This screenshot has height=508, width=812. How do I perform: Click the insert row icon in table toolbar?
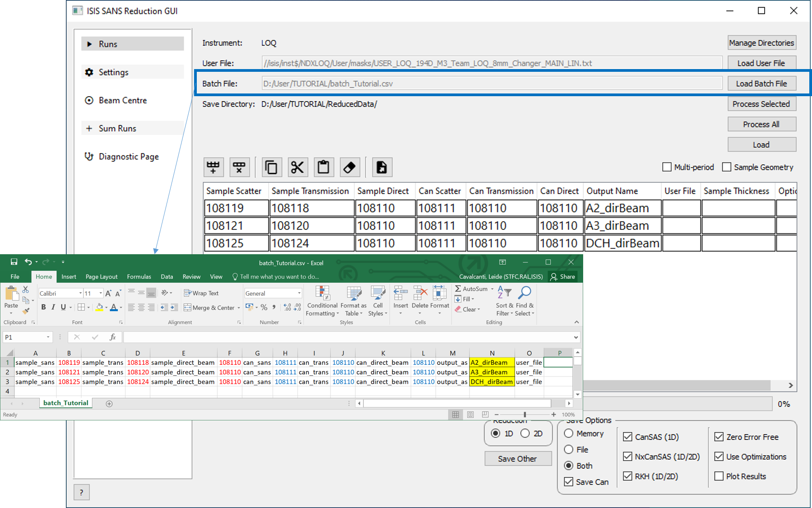213,168
